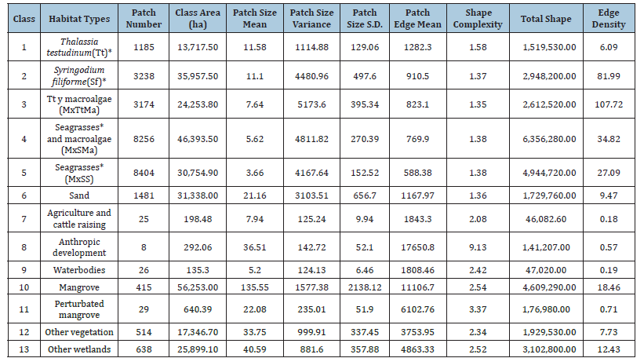
Task: Click the Habitat Types column header
Action: point(78,17)
